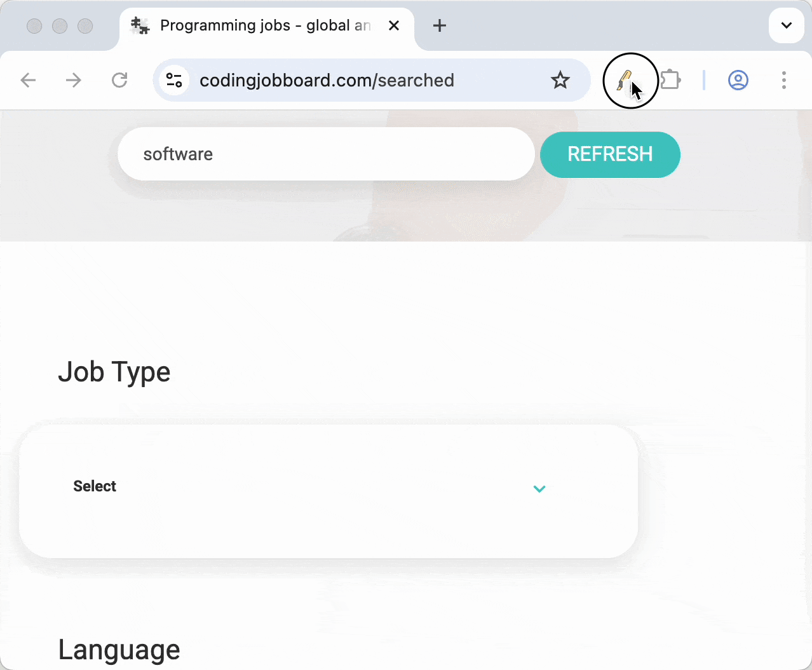812x670 pixels.
Task: Click the leftmost window close button
Action: 34,25
